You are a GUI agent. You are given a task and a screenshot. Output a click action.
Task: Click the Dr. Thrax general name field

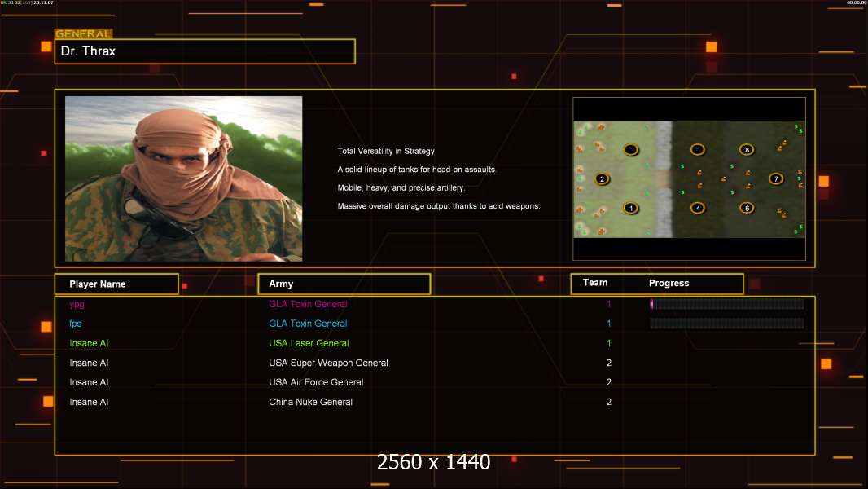(x=205, y=51)
